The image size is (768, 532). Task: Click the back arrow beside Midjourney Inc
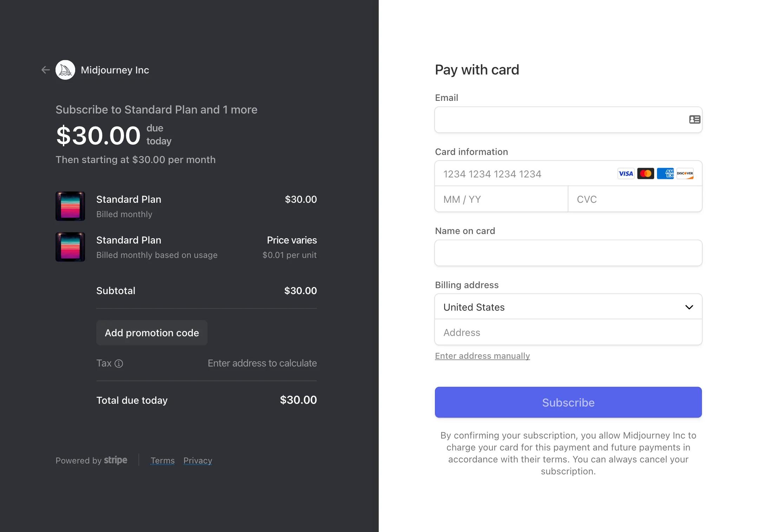(45, 70)
